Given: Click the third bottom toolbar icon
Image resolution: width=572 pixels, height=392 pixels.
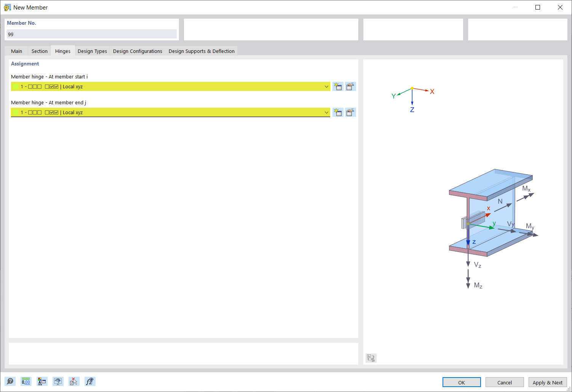Looking at the screenshot, I should coord(42,381).
